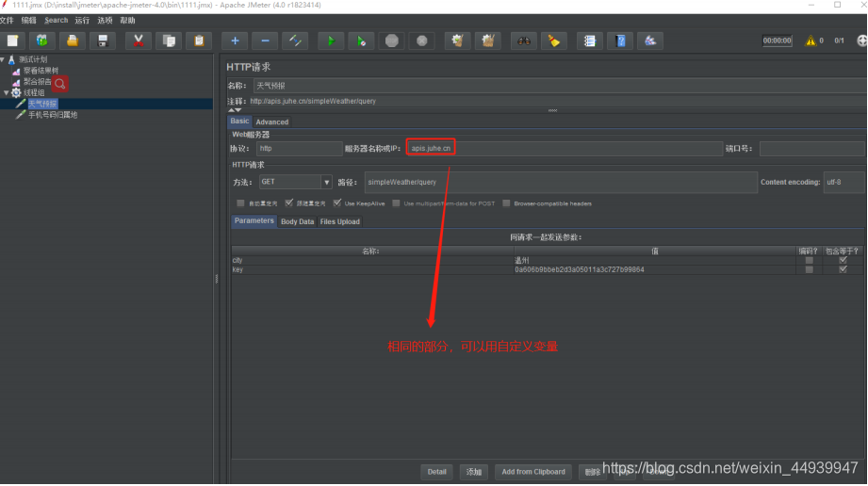
Task: Select 察看结果树 in the tree
Action: point(41,71)
